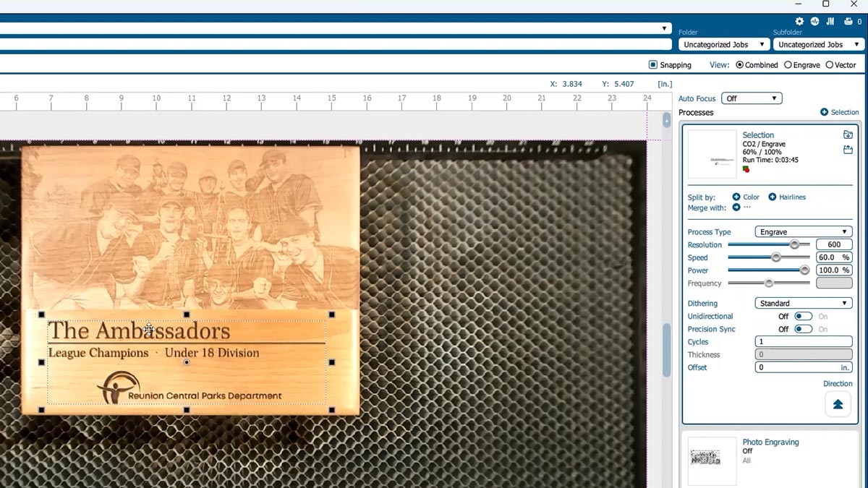The height and width of the screenshot is (488, 868).
Task: Click the Direction up-arrow button
Action: pyautogui.click(x=838, y=404)
